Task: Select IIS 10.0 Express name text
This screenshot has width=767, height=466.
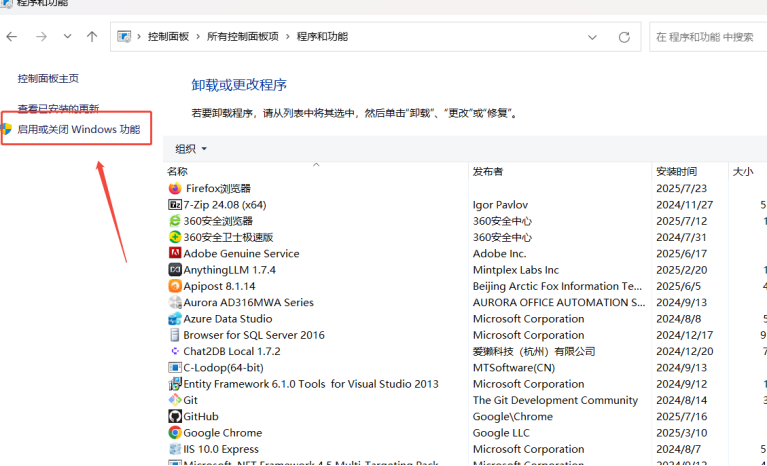Action: 221,449
